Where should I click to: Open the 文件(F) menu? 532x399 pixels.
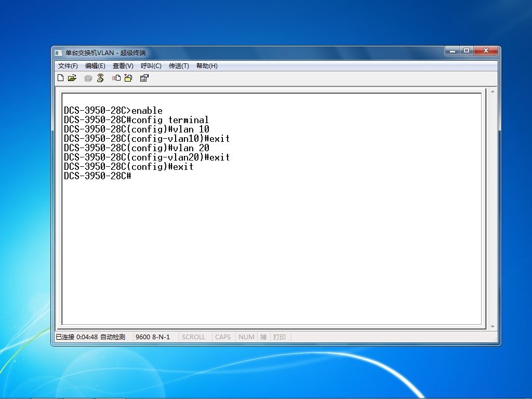[68, 66]
